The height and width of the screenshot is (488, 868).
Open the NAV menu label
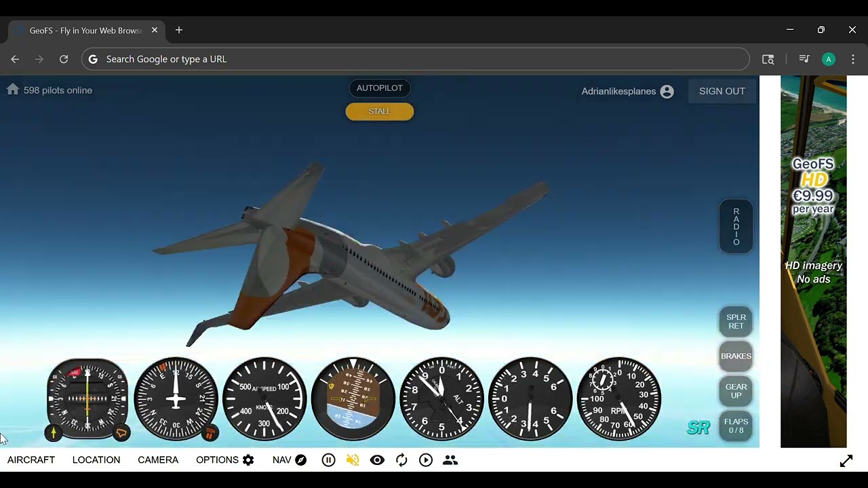pos(281,460)
